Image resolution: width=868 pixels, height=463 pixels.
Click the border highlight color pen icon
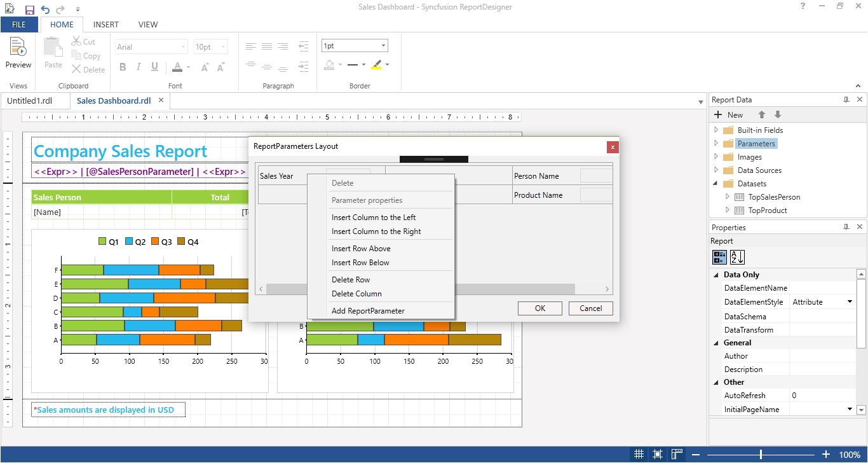click(x=376, y=65)
